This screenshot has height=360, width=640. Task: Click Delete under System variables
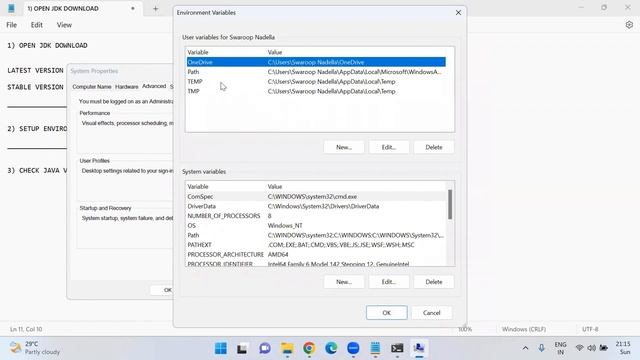(x=433, y=282)
